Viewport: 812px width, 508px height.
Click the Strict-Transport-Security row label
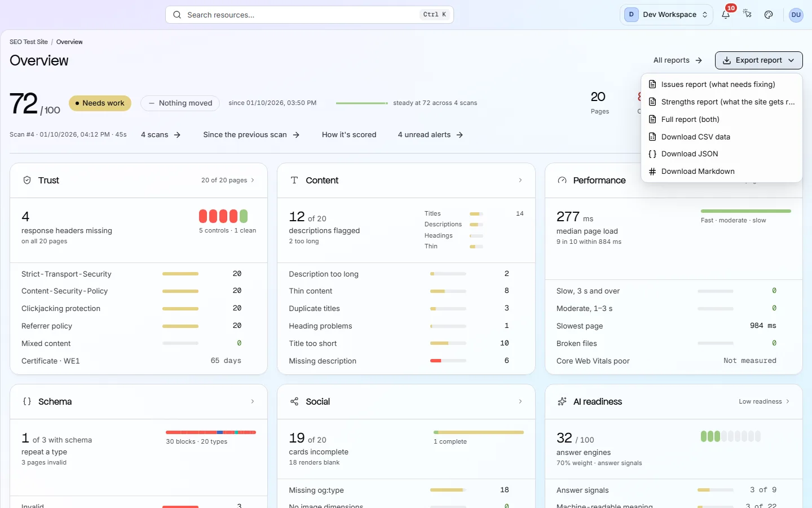pos(67,274)
